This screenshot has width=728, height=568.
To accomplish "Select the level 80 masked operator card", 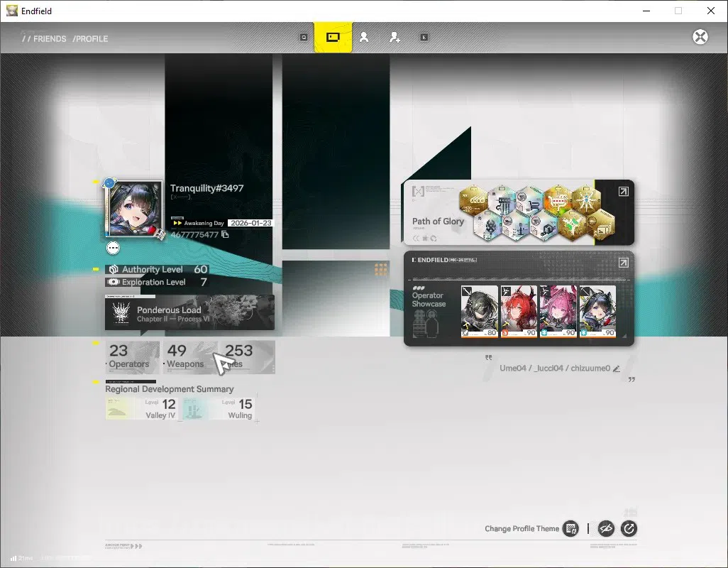I will click(x=479, y=311).
